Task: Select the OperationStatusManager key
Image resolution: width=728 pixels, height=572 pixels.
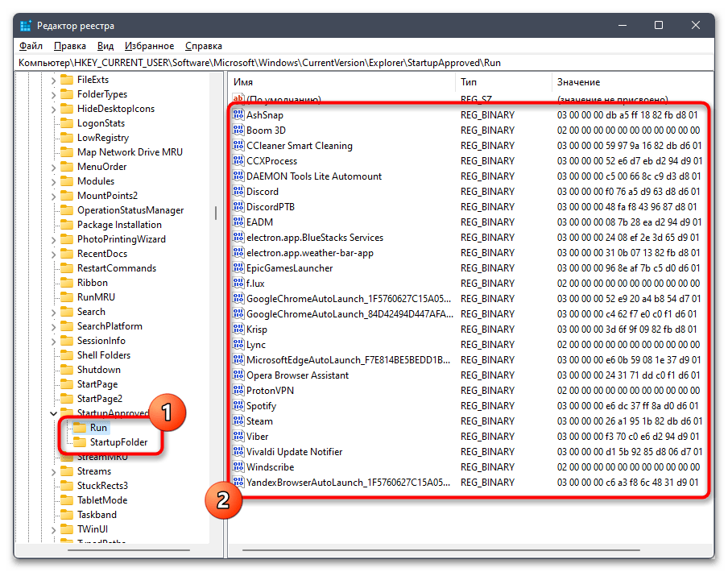Action: click(x=130, y=210)
